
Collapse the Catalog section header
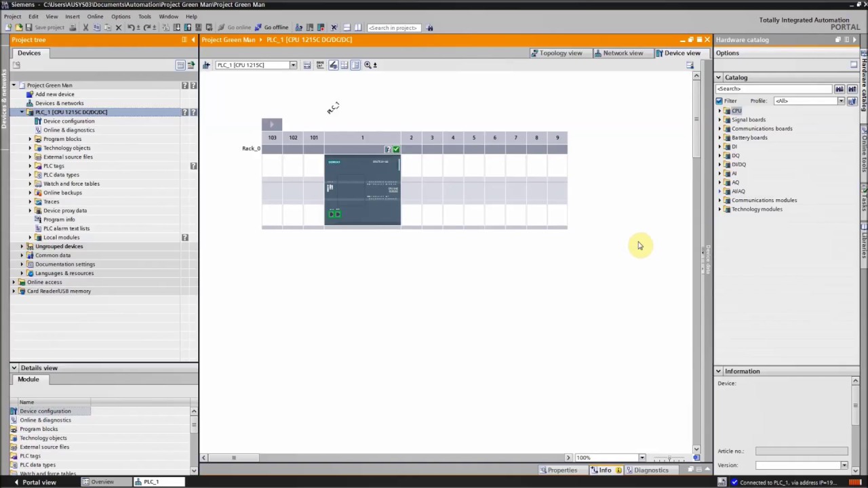(x=719, y=78)
